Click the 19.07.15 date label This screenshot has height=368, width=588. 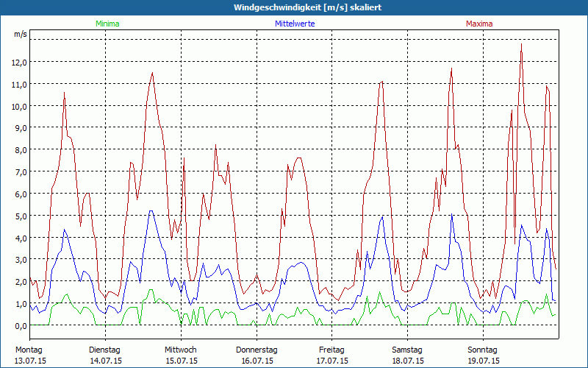(483, 361)
